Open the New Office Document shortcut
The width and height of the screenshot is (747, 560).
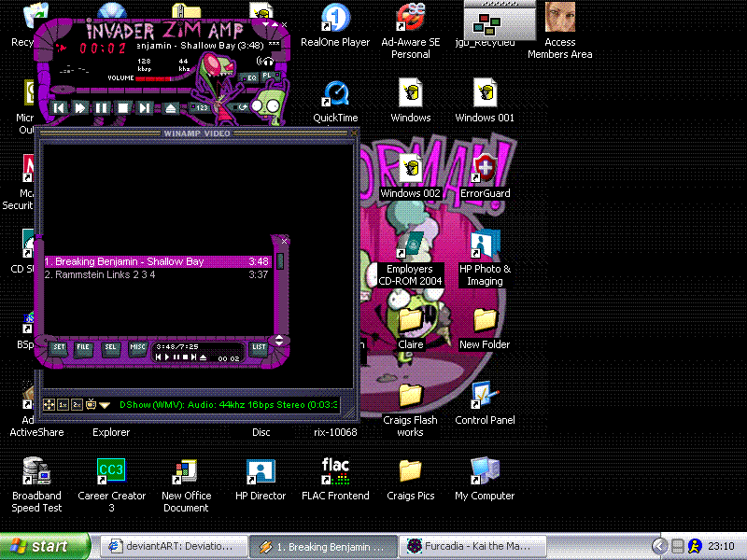[x=186, y=484]
